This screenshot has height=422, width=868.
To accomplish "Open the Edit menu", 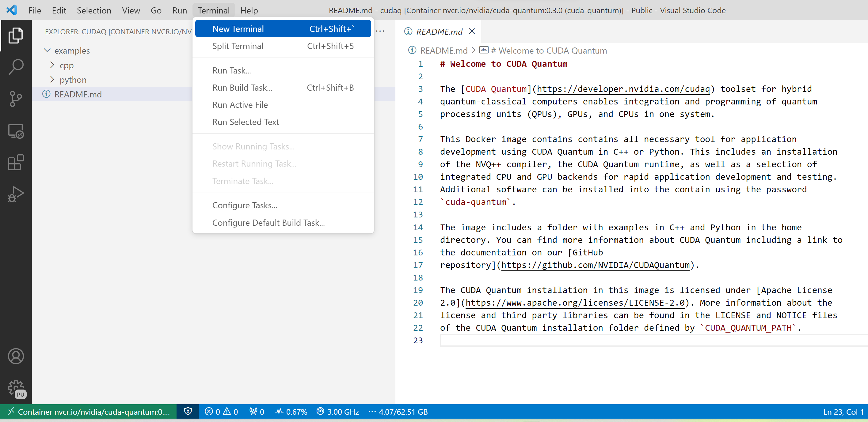I will (x=59, y=10).
